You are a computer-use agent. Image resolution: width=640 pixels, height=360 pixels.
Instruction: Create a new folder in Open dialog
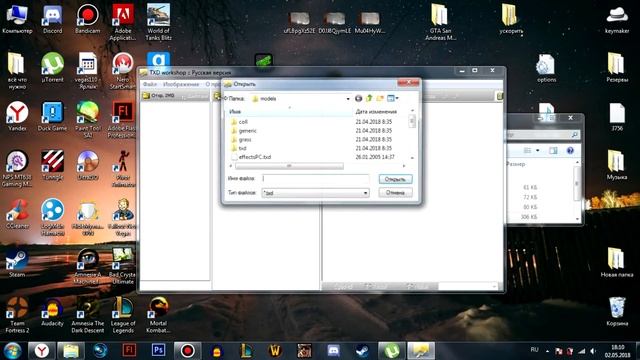click(380, 98)
